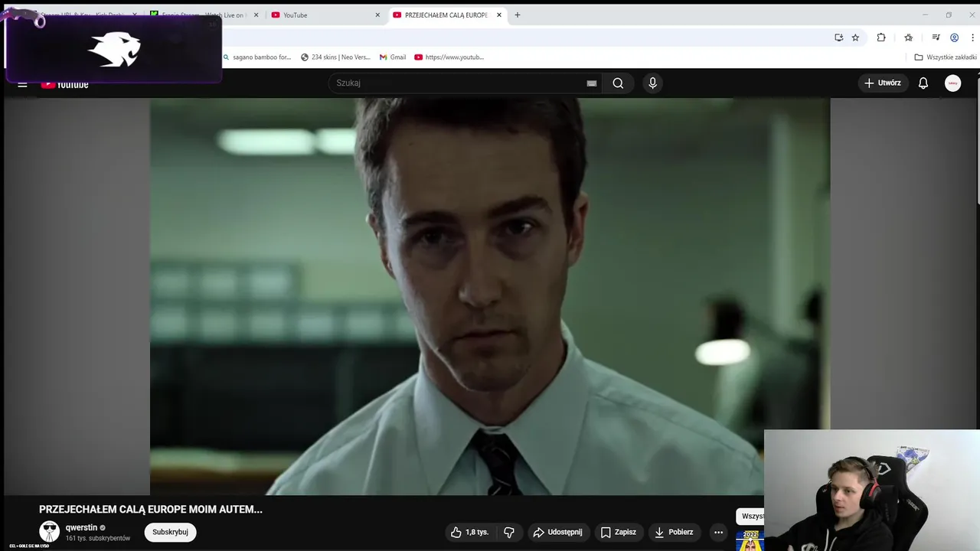The height and width of the screenshot is (551, 980).
Task: Install app icon in address bar
Action: (x=838, y=37)
